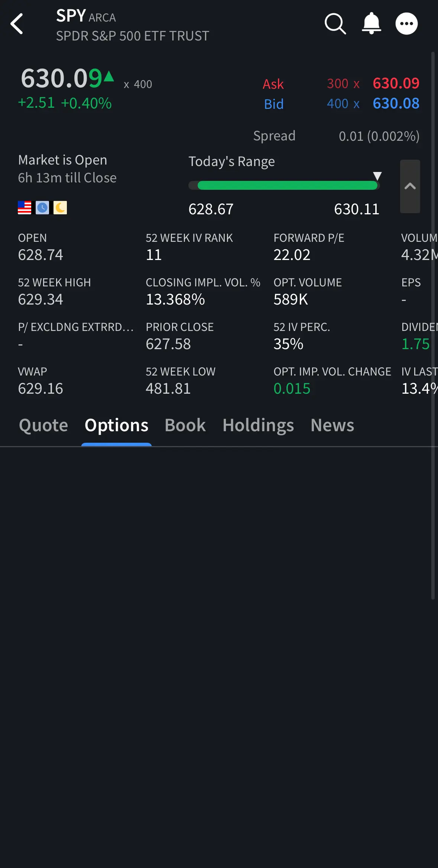Open the search magnifier icon
The width and height of the screenshot is (438, 868).
click(335, 24)
